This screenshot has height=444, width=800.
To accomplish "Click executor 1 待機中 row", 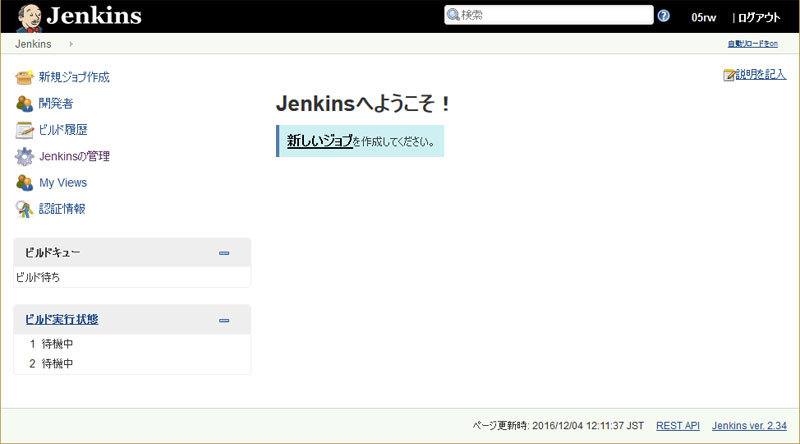I will 132,344.
